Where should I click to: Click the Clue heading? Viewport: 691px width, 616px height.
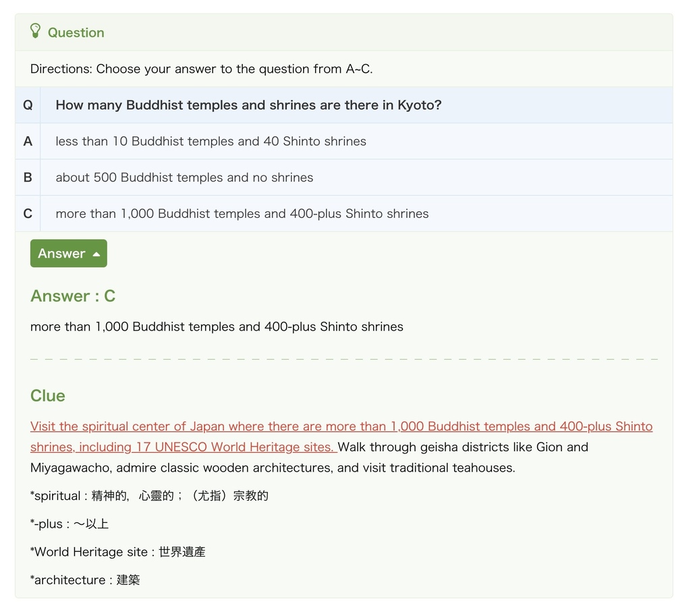[x=48, y=396]
